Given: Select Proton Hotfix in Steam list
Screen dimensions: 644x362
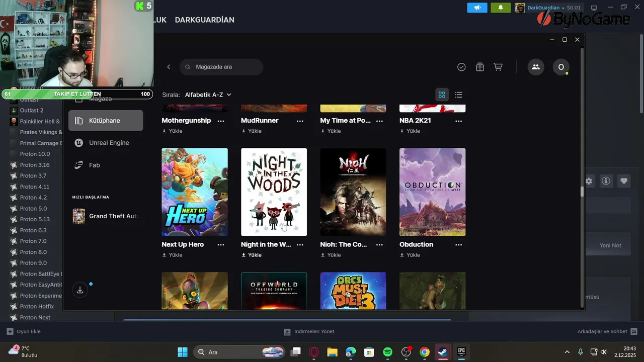Looking at the screenshot, I should tap(37, 307).
